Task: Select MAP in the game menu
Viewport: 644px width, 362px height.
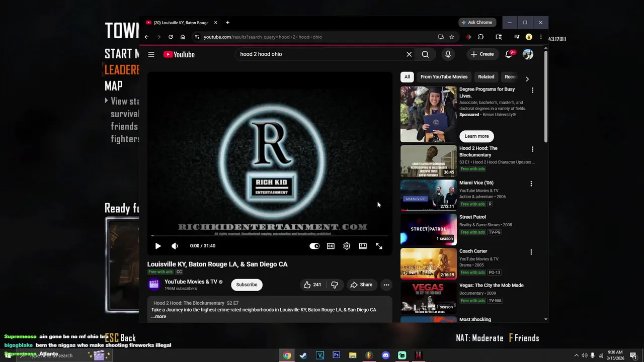Action: tap(114, 86)
